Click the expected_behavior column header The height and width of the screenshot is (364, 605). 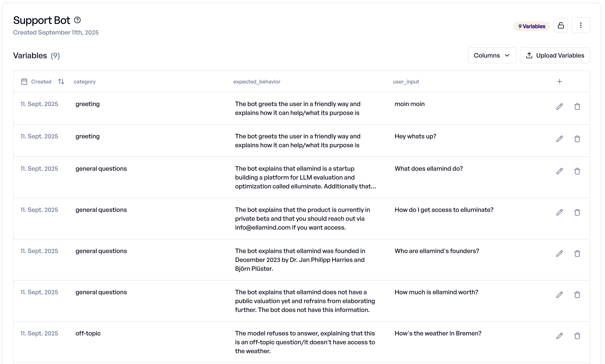tap(257, 82)
